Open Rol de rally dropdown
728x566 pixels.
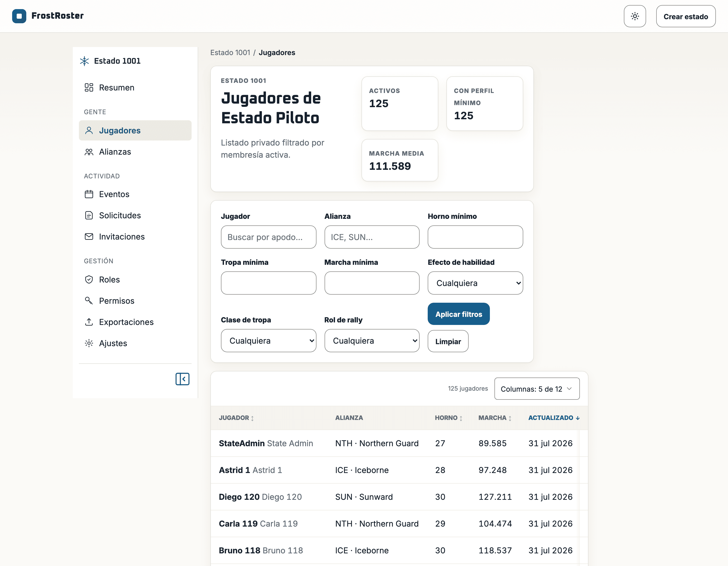pos(372,341)
